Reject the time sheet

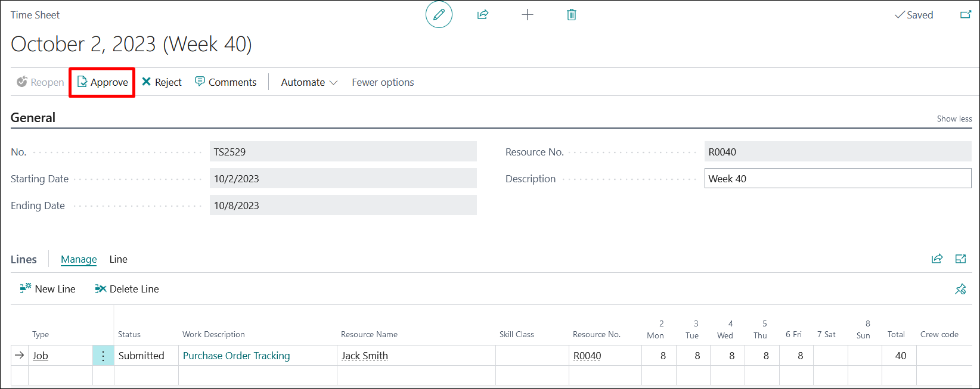(162, 82)
